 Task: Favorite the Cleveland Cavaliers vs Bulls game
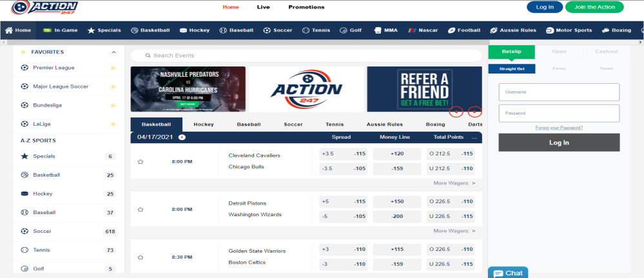click(140, 162)
